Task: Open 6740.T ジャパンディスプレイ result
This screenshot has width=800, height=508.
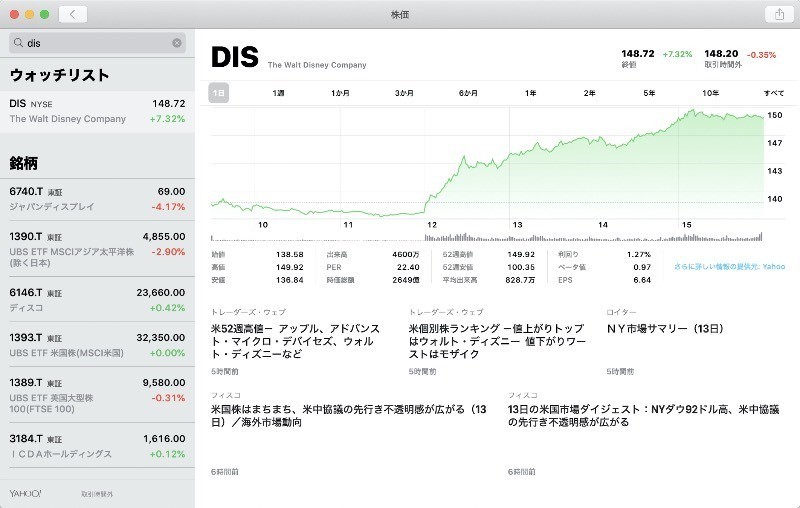Action: click(x=97, y=199)
